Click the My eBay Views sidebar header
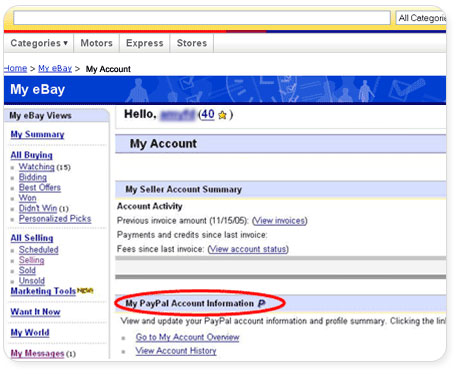The height and width of the screenshot is (379, 465). (x=40, y=116)
